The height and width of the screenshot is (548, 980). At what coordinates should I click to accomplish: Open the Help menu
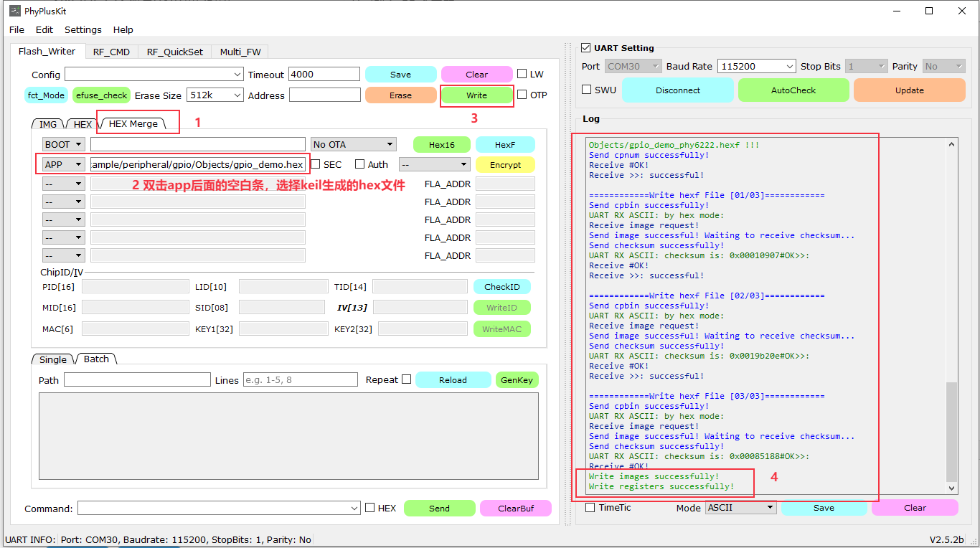point(123,29)
